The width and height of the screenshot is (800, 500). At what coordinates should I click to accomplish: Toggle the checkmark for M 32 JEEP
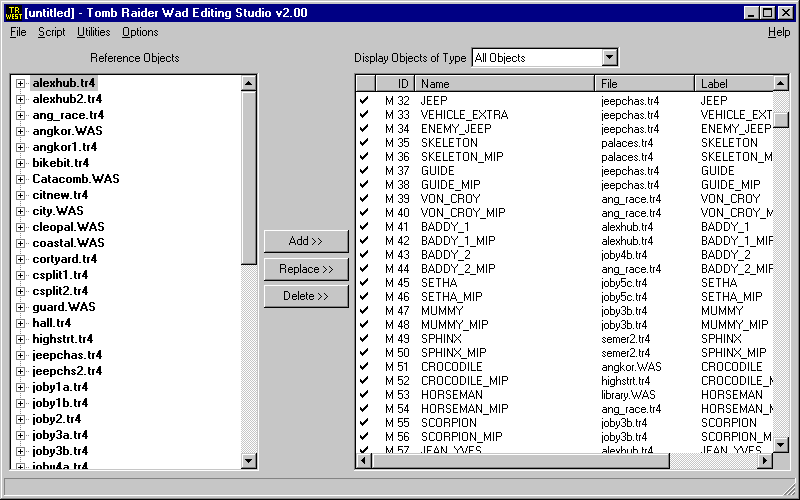[x=364, y=101]
